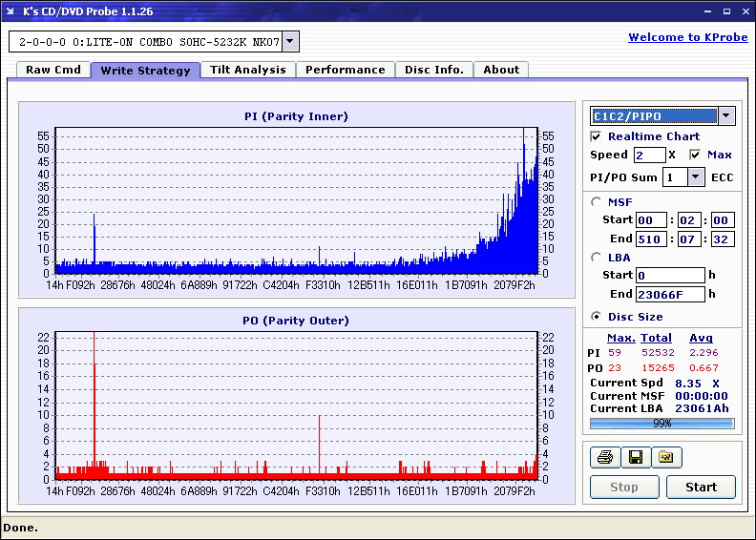Minimize the KProbe window

click(707, 11)
